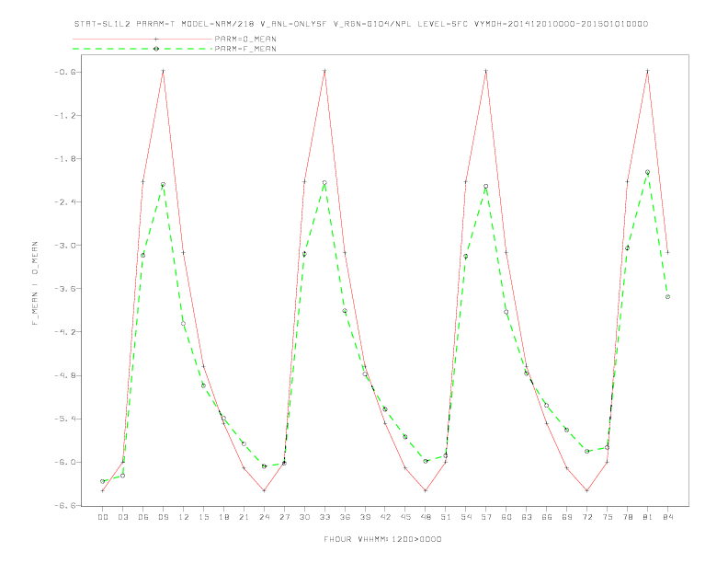Click the 66 forecast hour tick label
This screenshot has height=563, width=728.
pos(547,517)
